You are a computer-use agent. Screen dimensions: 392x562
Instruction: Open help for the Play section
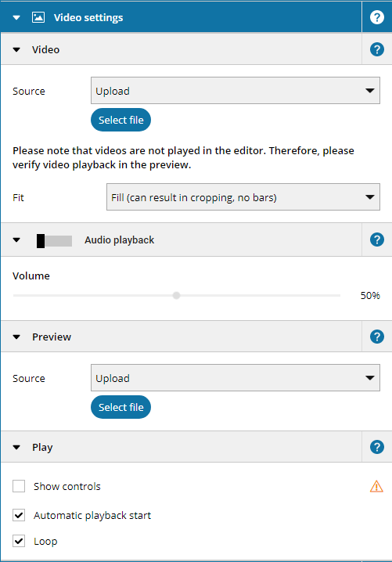[376, 447]
